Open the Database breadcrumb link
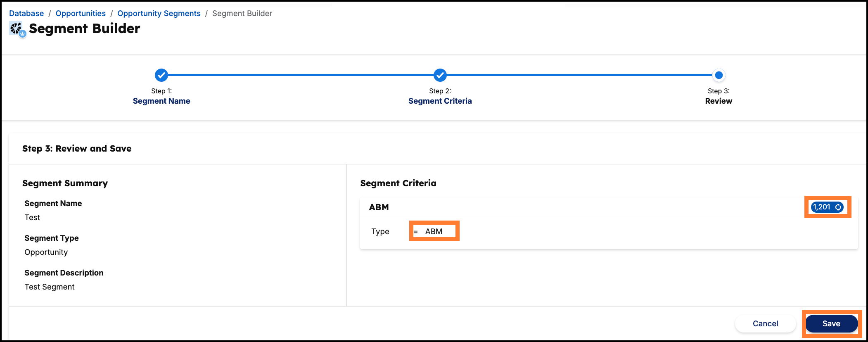 [x=26, y=13]
